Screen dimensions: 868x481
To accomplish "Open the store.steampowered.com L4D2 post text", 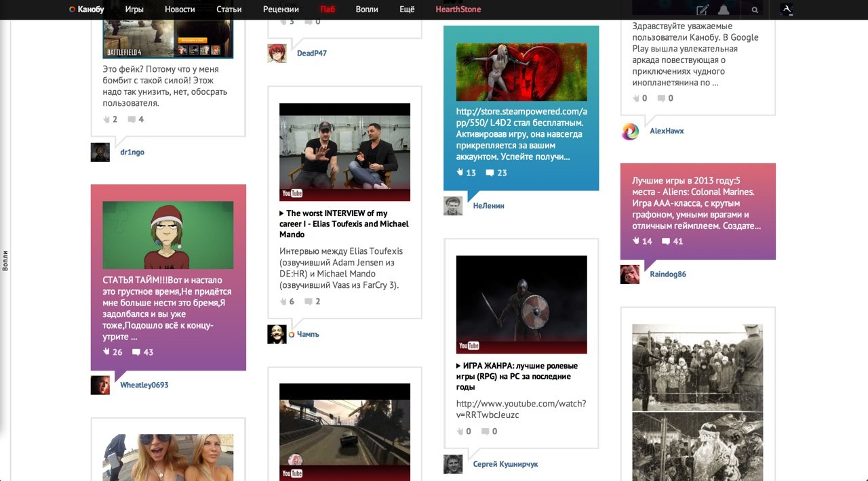I will pos(522,134).
